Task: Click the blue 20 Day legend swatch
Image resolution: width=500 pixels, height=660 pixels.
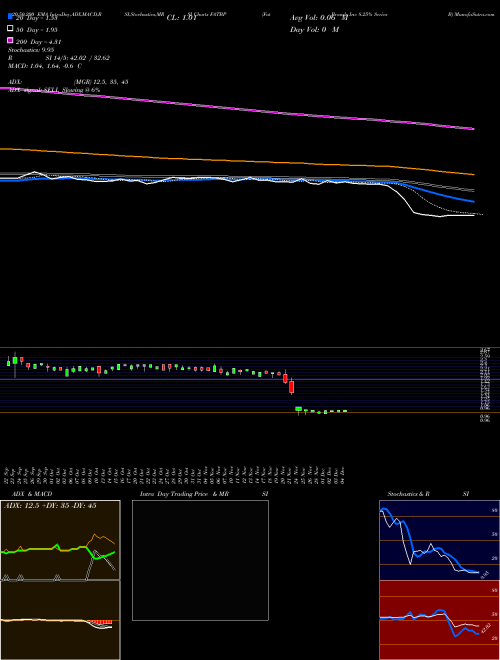Action: pos(10,16)
